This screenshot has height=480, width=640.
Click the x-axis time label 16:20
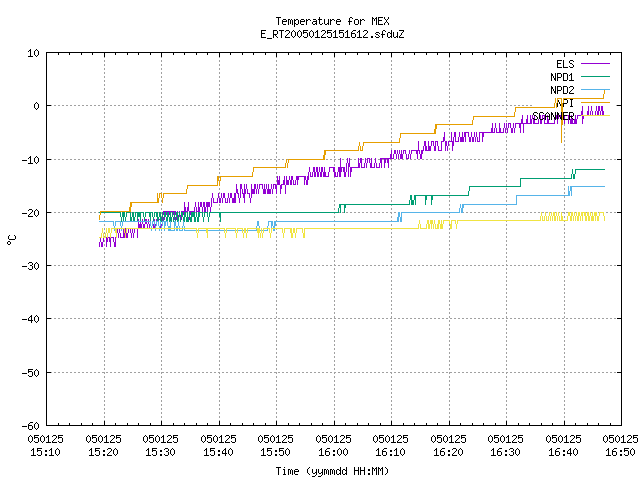click(449, 452)
